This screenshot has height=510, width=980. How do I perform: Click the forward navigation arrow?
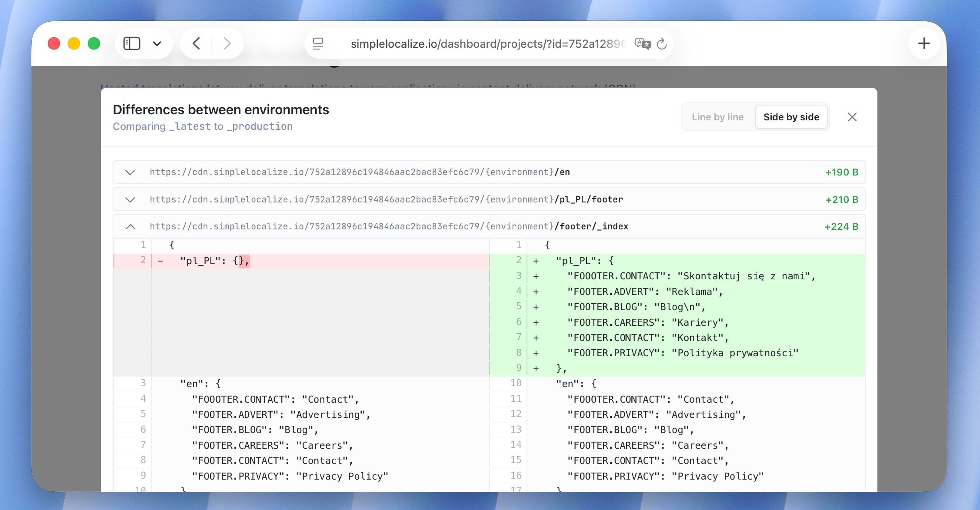(x=227, y=43)
